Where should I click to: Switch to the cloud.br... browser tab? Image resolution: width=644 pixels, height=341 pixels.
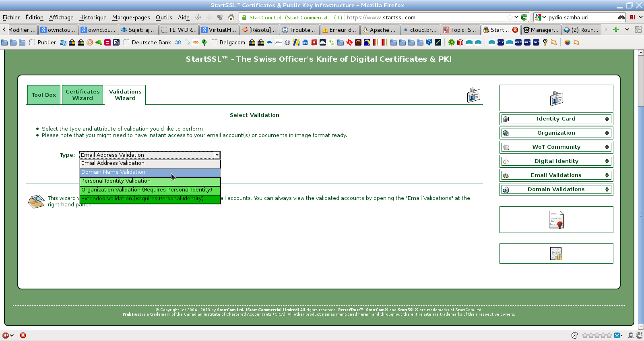coord(420,30)
